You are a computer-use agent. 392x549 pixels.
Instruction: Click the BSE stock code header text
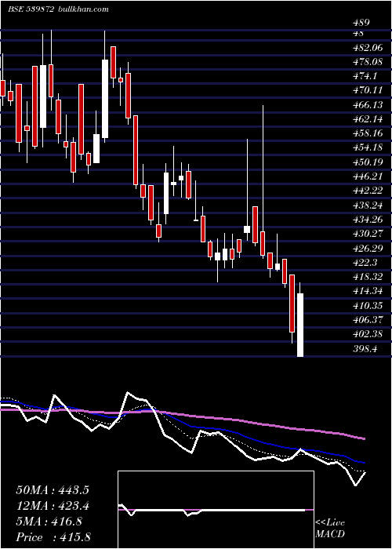(x=31, y=9)
